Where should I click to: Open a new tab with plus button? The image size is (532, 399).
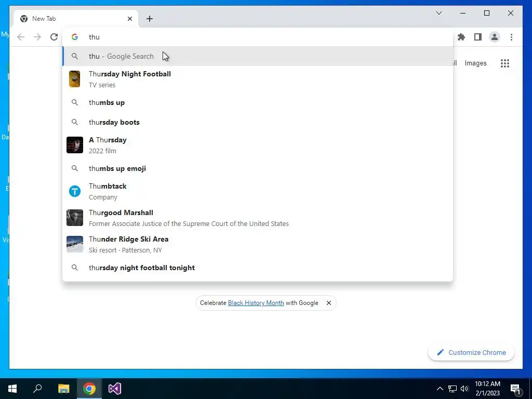tap(149, 19)
